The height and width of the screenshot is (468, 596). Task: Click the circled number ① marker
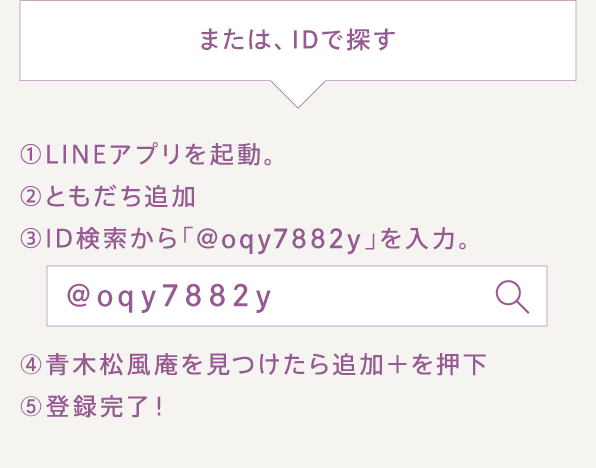click(30, 155)
